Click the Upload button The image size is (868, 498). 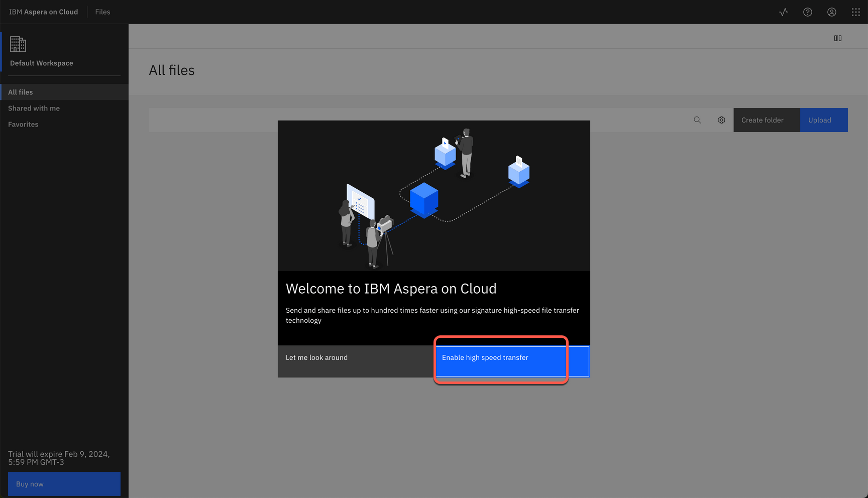click(x=823, y=119)
